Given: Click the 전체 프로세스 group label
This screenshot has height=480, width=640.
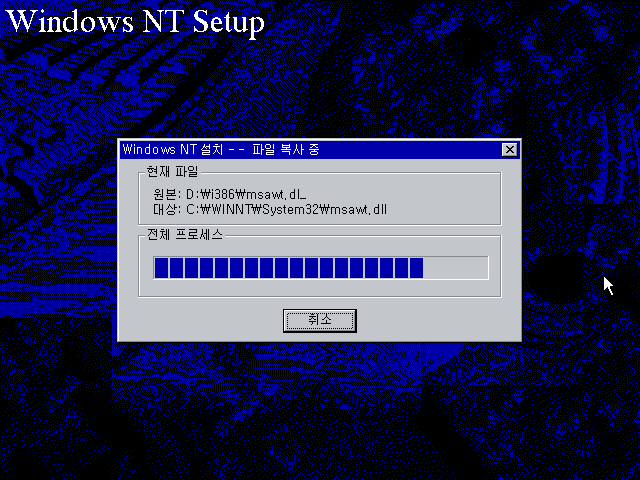Looking at the screenshot, I should 185,234.
